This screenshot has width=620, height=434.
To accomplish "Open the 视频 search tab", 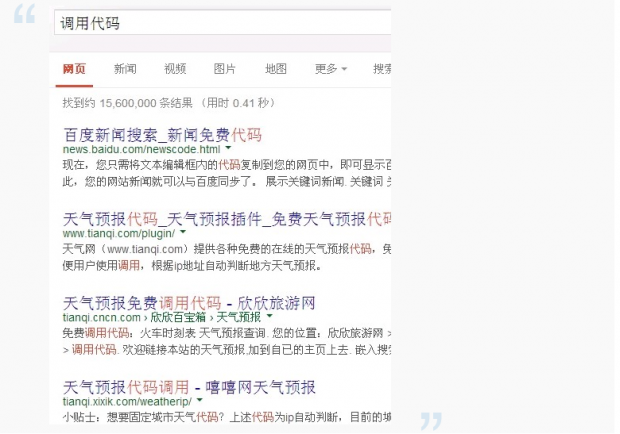I will pyautogui.click(x=175, y=69).
